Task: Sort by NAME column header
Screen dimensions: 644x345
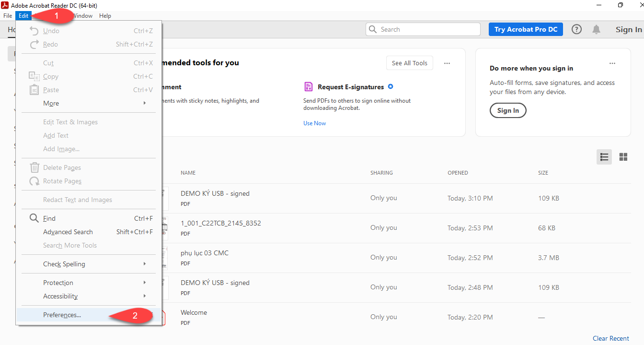Action: pos(188,173)
